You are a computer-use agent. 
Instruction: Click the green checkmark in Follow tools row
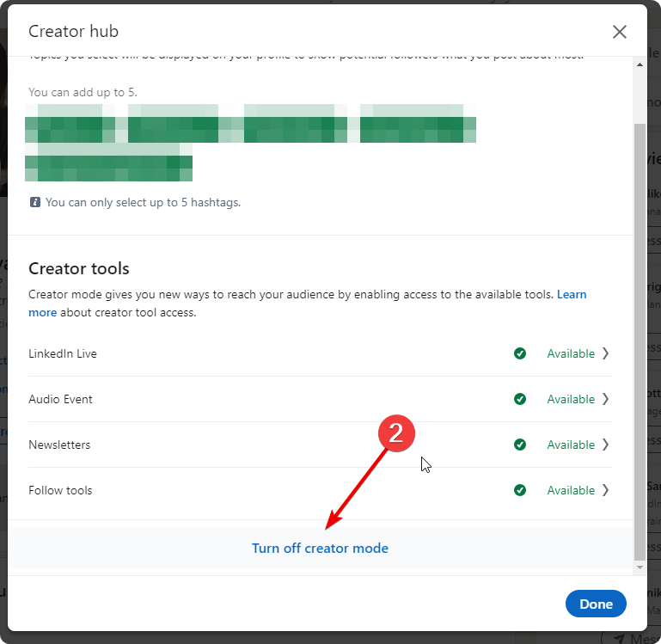(519, 490)
